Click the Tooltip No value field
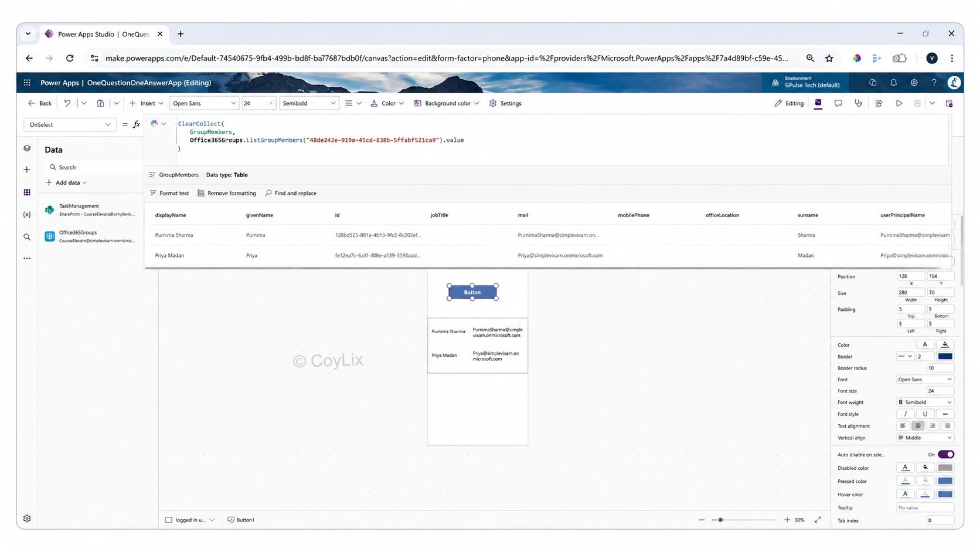The width and height of the screenshot is (980, 552). (x=925, y=507)
